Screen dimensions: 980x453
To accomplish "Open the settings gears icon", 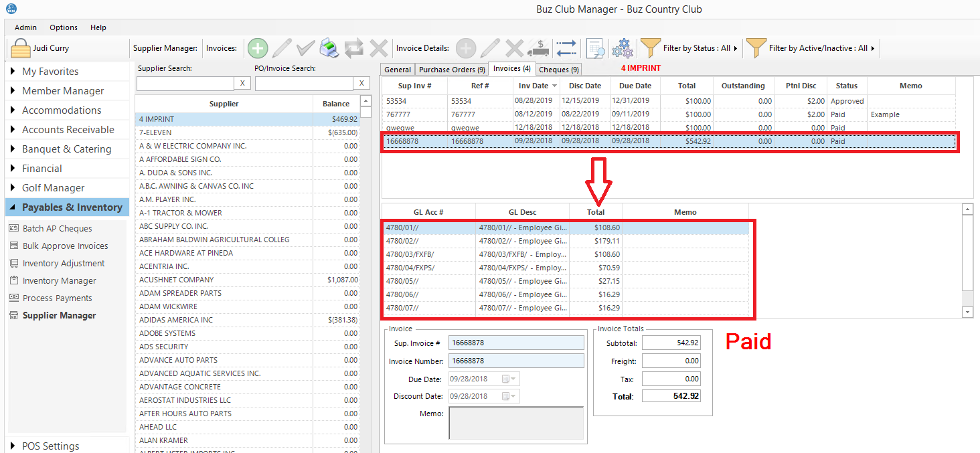I will click(x=623, y=48).
